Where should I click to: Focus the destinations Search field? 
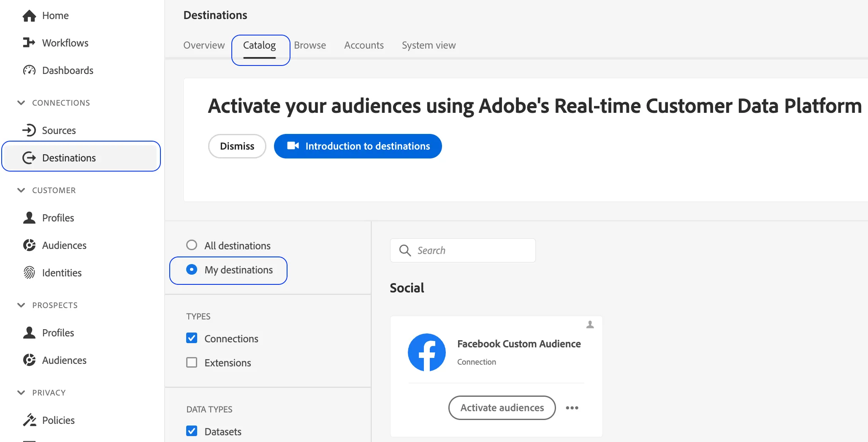click(x=463, y=250)
